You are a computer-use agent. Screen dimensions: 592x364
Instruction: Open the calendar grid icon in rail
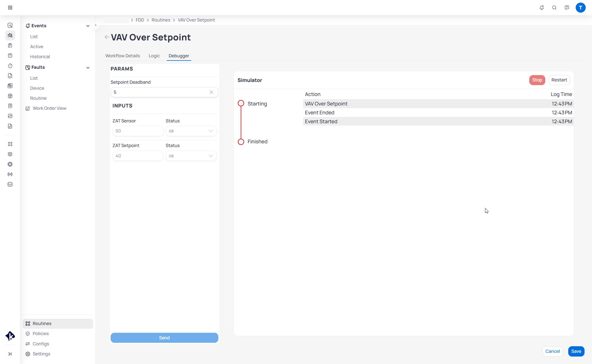(10, 55)
